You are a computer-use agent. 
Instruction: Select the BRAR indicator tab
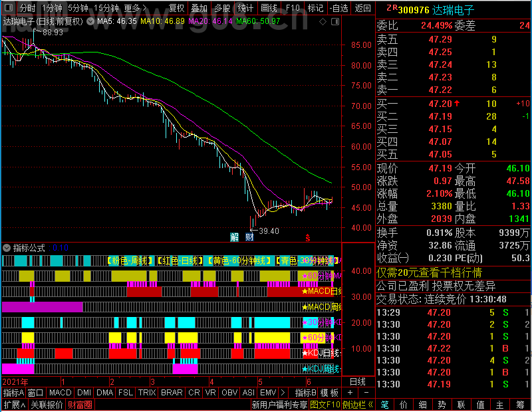(x=172, y=393)
